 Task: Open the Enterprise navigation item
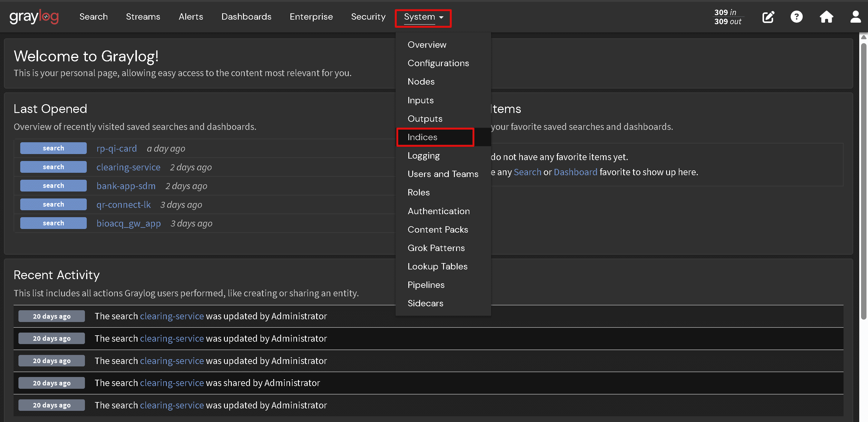tap(311, 17)
